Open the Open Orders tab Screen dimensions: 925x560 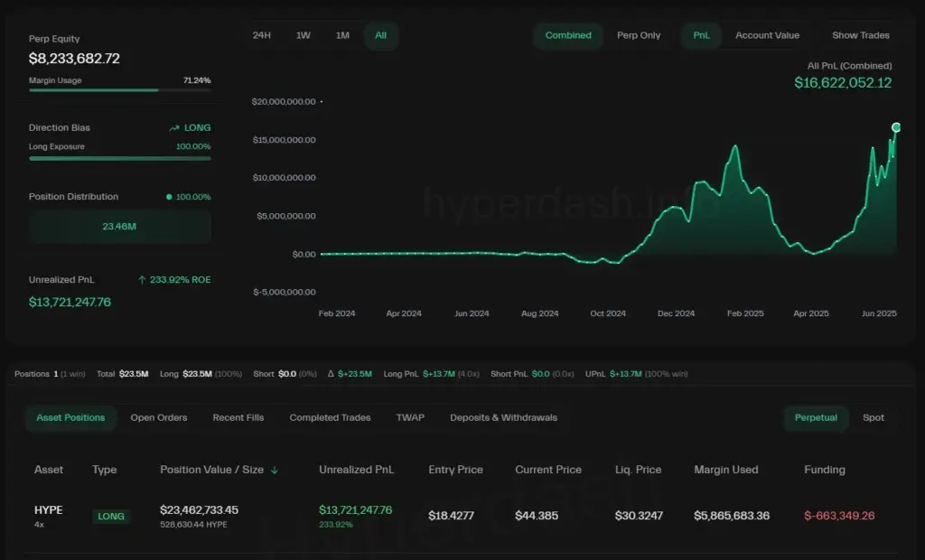click(x=159, y=417)
